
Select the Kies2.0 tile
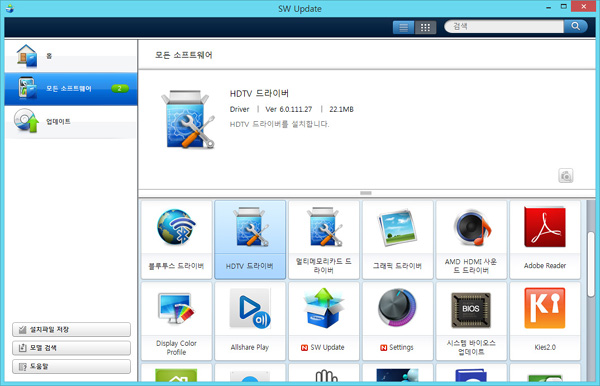545,321
